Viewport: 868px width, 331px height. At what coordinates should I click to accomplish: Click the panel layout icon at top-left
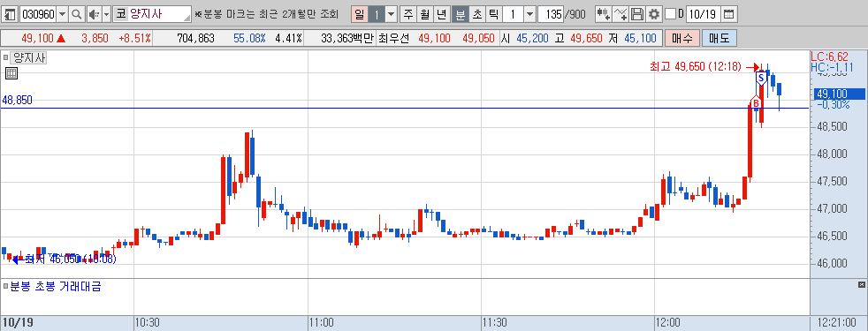pos(10,14)
